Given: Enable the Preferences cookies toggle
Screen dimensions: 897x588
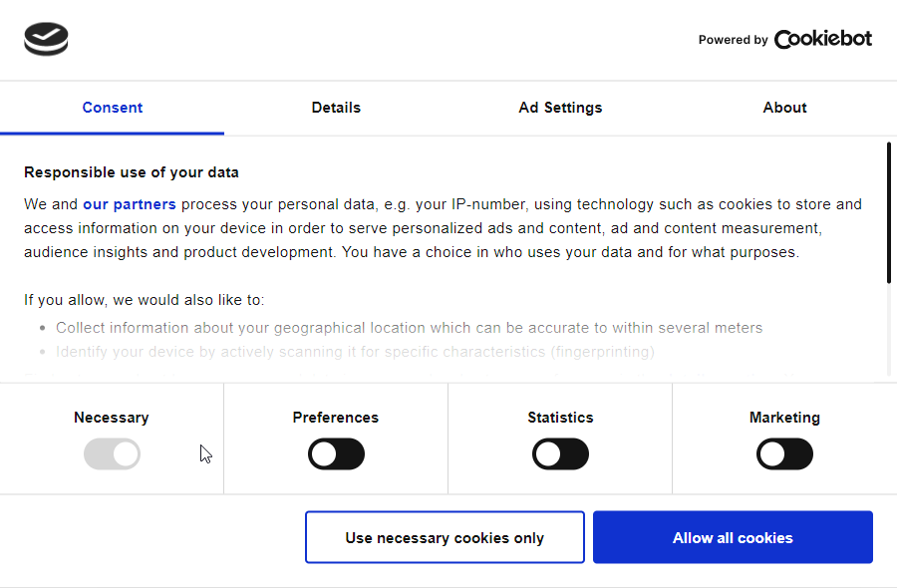Looking at the screenshot, I should (x=336, y=453).
